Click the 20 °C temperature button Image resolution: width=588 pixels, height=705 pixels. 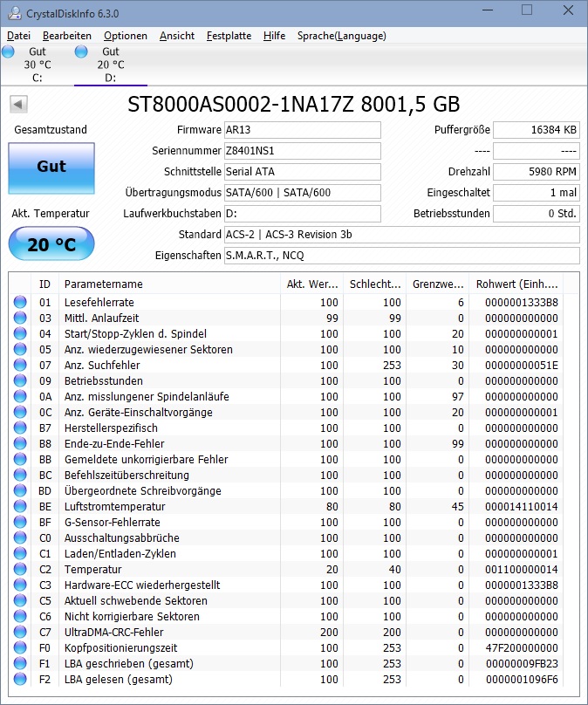click(x=51, y=243)
